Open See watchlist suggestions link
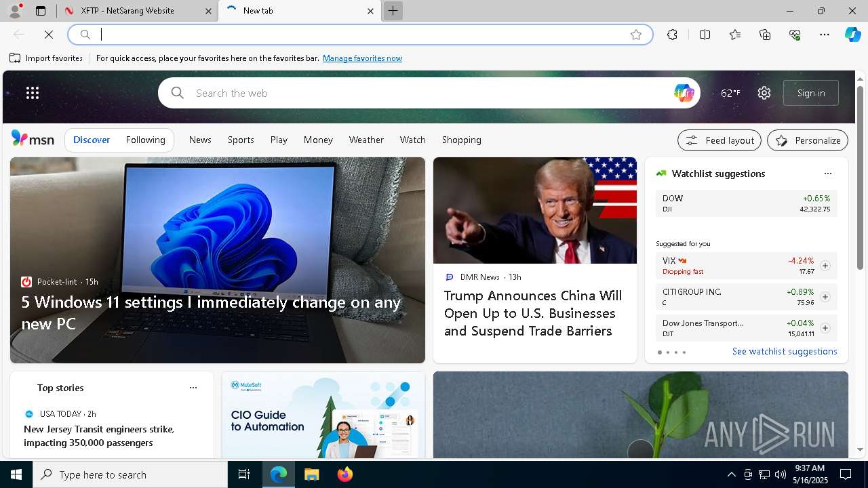 coord(785,351)
